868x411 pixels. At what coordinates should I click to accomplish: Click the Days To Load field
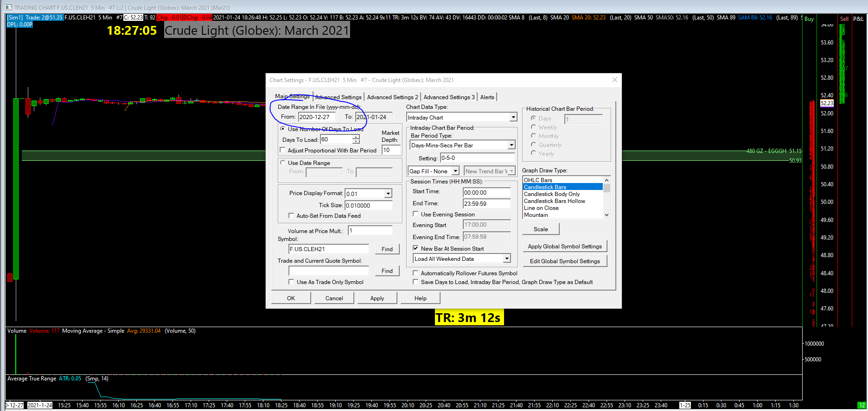point(337,139)
